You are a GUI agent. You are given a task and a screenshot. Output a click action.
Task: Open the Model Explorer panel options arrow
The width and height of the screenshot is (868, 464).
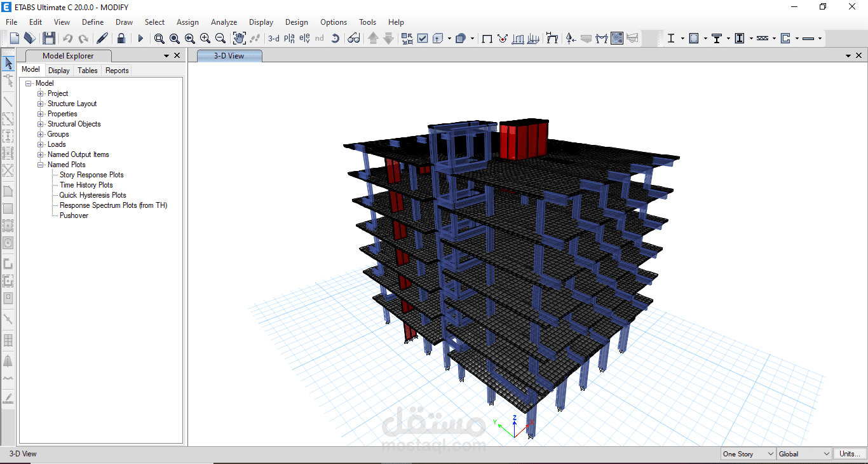click(166, 56)
